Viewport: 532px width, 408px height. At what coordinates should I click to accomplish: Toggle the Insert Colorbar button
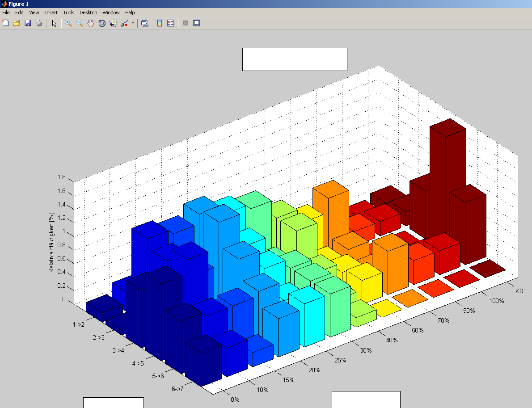coord(160,23)
